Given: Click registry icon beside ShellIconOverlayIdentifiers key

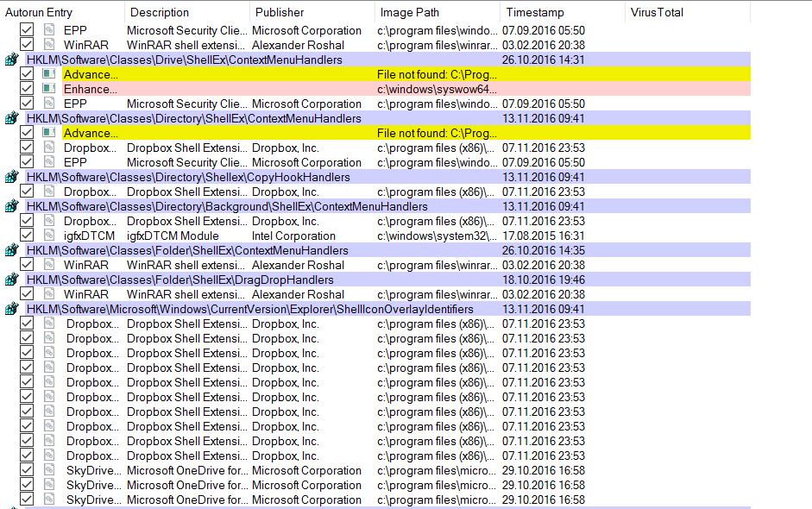Looking at the screenshot, I should [x=11, y=309].
